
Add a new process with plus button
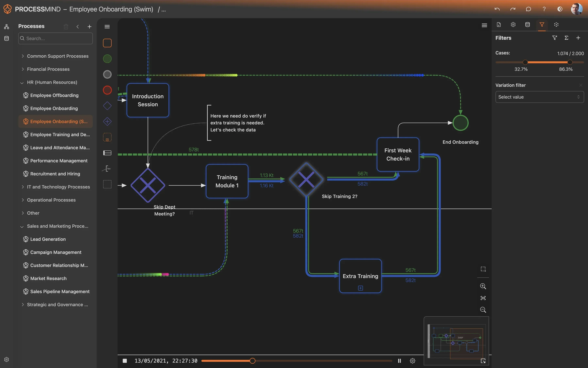pyautogui.click(x=90, y=26)
